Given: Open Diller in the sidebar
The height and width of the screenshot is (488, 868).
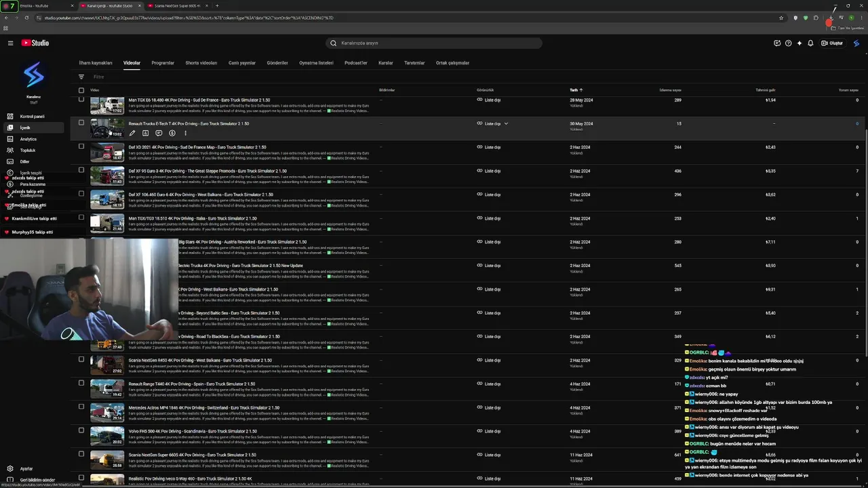Looking at the screenshot, I should tap(25, 161).
